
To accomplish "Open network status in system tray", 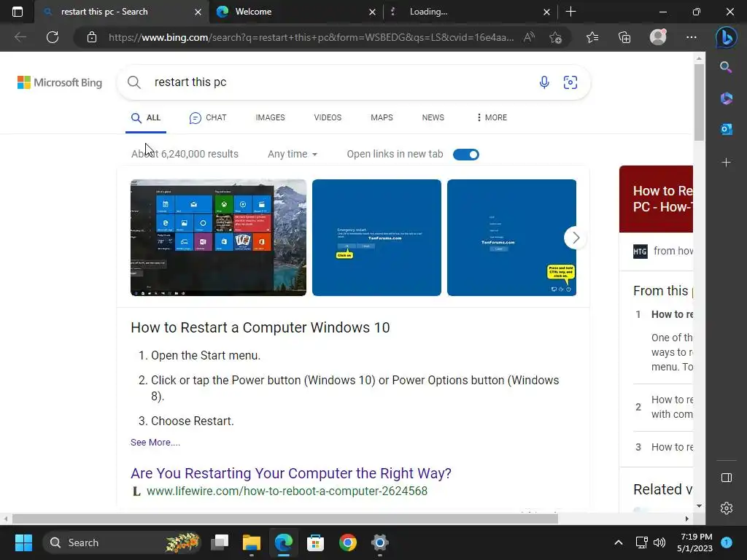I will click(x=641, y=542).
